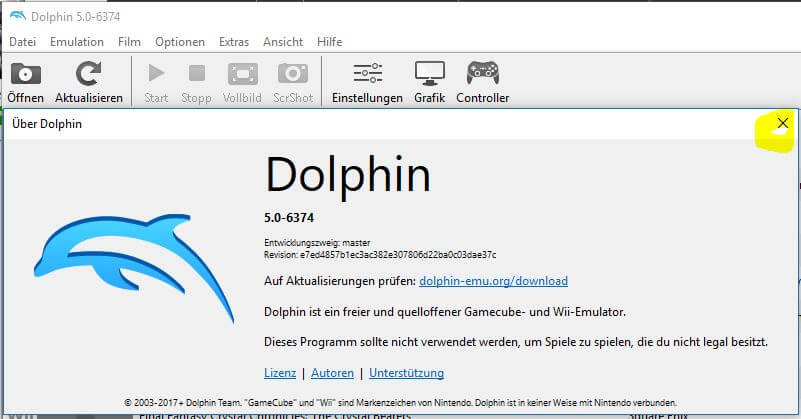Hit the Stopp toolbar icon
This screenshot has width=801, height=419.
click(x=196, y=74)
